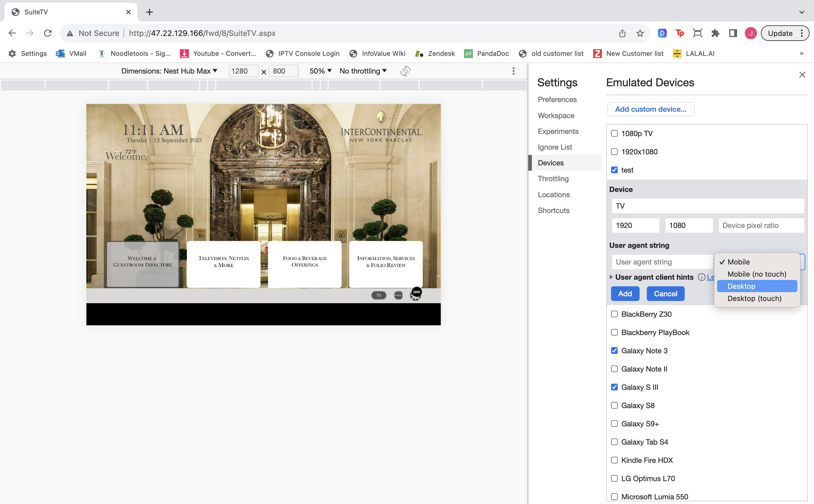Click the Add custom device button
The image size is (814, 504).
point(650,109)
